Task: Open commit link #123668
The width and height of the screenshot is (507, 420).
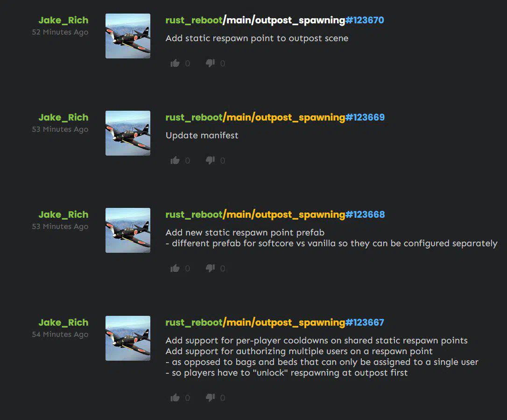Action: click(365, 214)
